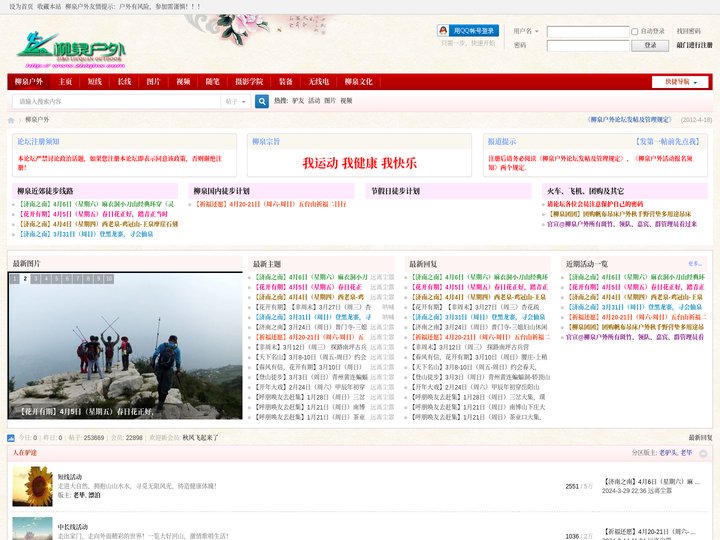Expand the 快捷导航 quick navigation menu
Screen dimensions: 720x540
click(x=680, y=82)
